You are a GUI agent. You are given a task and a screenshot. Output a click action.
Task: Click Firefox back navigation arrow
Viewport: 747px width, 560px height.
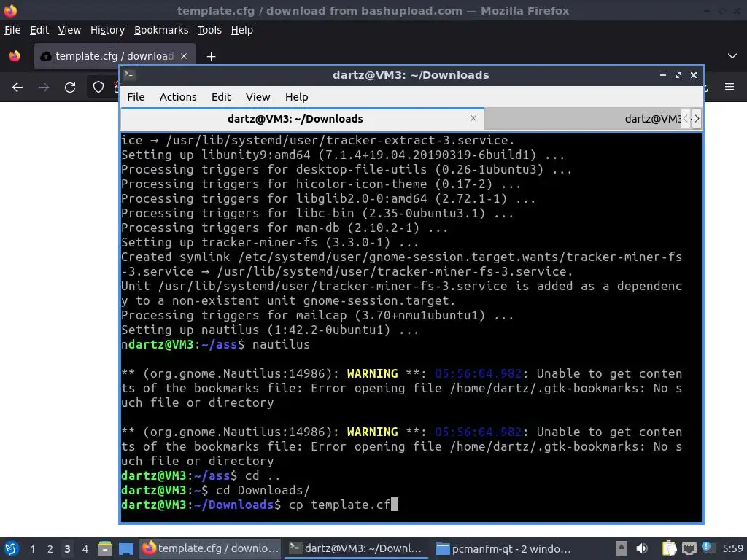pyautogui.click(x=18, y=87)
